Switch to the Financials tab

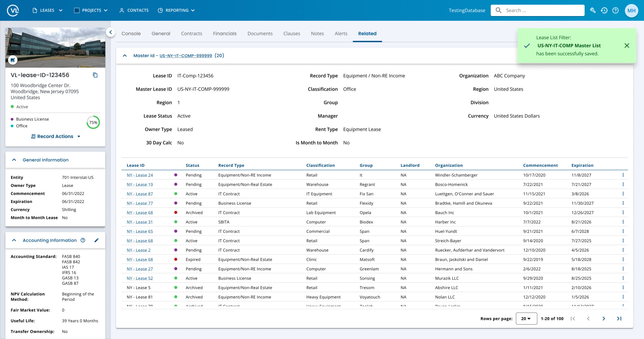click(x=225, y=33)
